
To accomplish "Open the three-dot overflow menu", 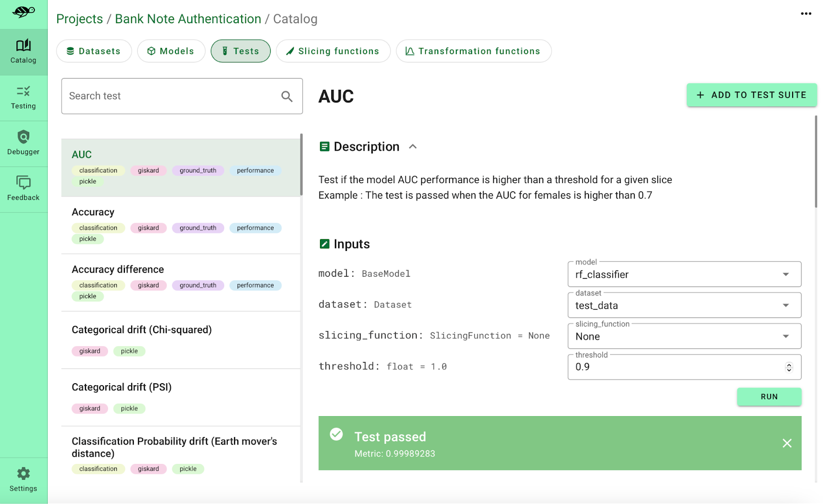I will click(805, 14).
